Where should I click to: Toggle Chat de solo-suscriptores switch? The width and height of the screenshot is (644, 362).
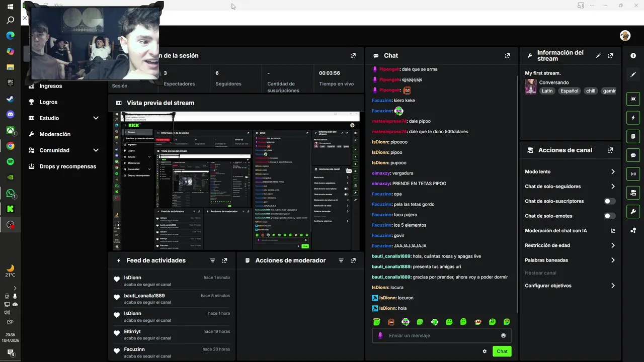coord(610,201)
